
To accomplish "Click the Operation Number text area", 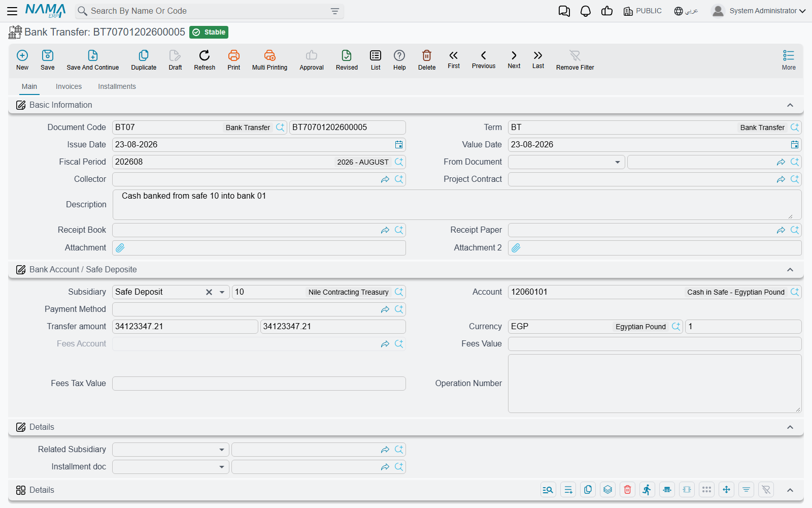I will pyautogui.click(x=655, y=384).
